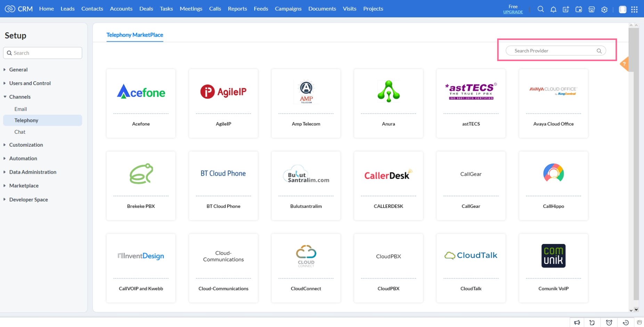The width and height of the screenshot is (644, 327).
Task: Focus the Setup sidebar Search box
Action: [43, 53]
